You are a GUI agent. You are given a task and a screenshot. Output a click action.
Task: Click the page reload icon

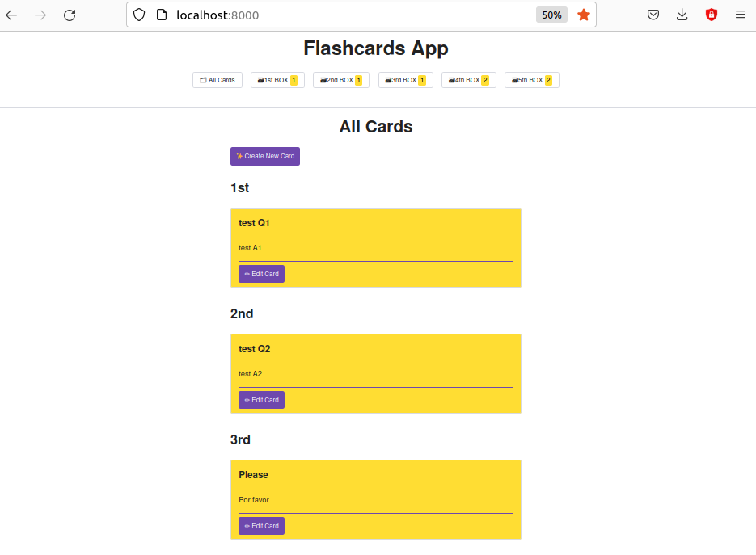pos(69,15)
